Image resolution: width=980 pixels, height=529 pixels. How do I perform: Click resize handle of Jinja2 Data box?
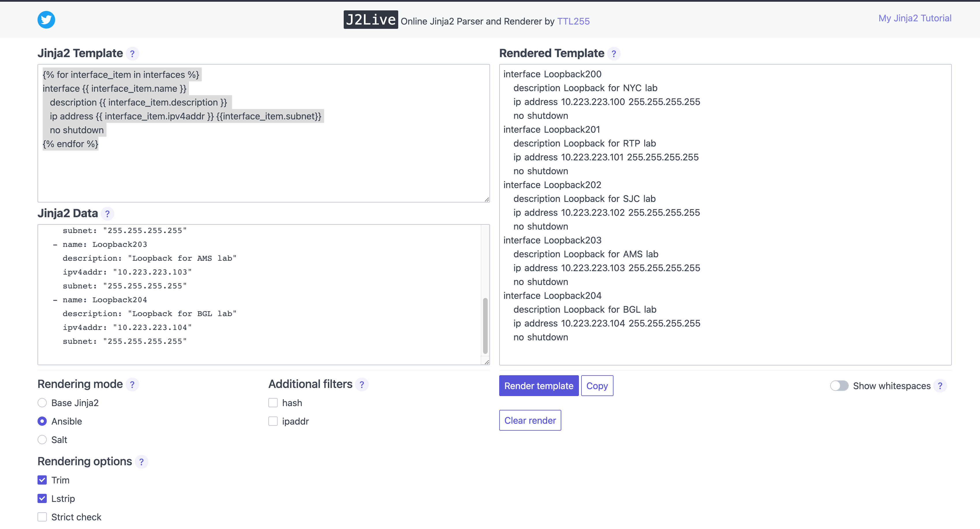[x=487, y=362]
